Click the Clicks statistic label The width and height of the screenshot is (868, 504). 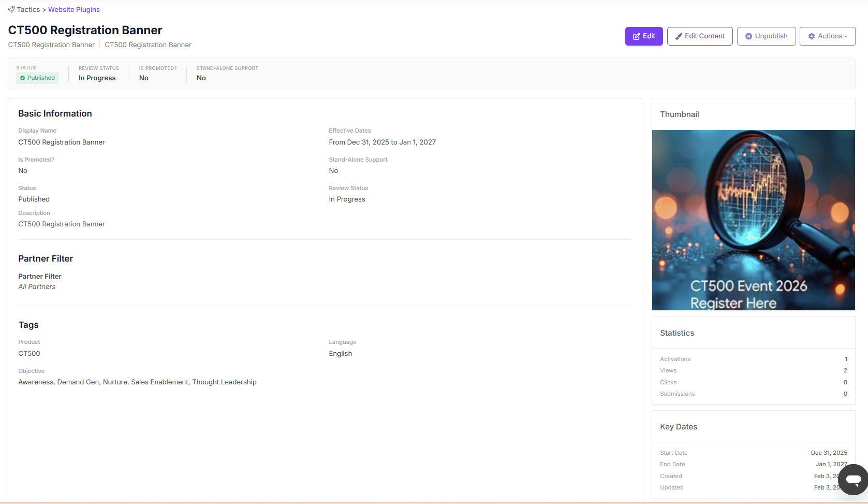[668, 382]
